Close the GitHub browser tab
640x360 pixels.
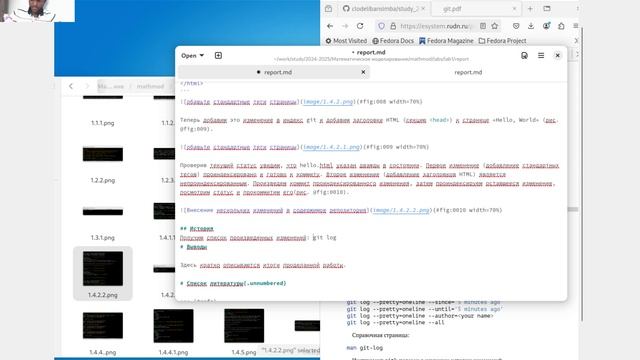[423, 9]
